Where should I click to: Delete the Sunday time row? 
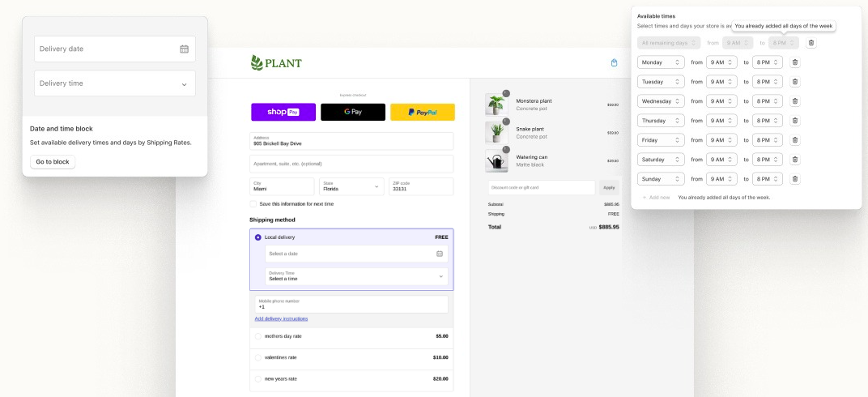(794, 179)
